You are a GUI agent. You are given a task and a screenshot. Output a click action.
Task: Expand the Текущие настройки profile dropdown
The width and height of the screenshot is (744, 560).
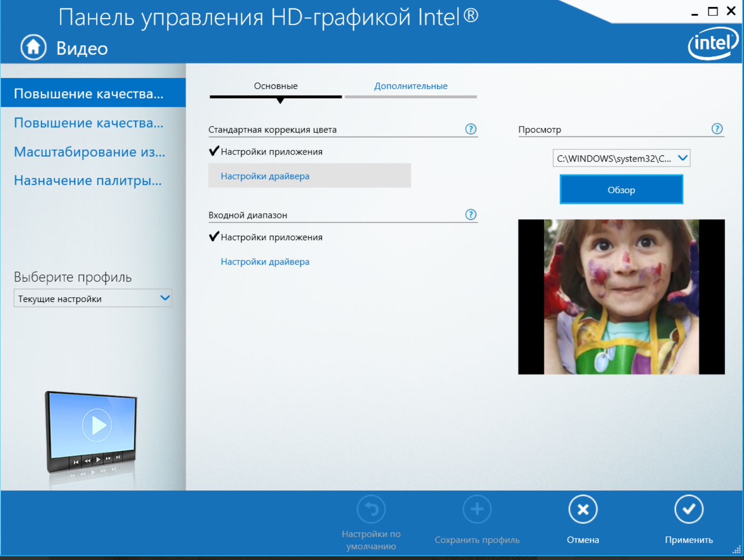[93, 298]
